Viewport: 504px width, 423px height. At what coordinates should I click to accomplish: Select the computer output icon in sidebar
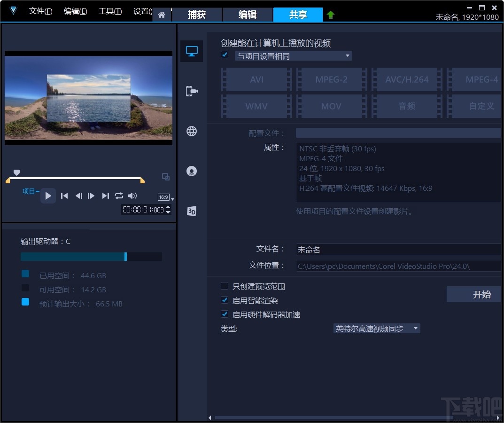click(x=191, y=51)
